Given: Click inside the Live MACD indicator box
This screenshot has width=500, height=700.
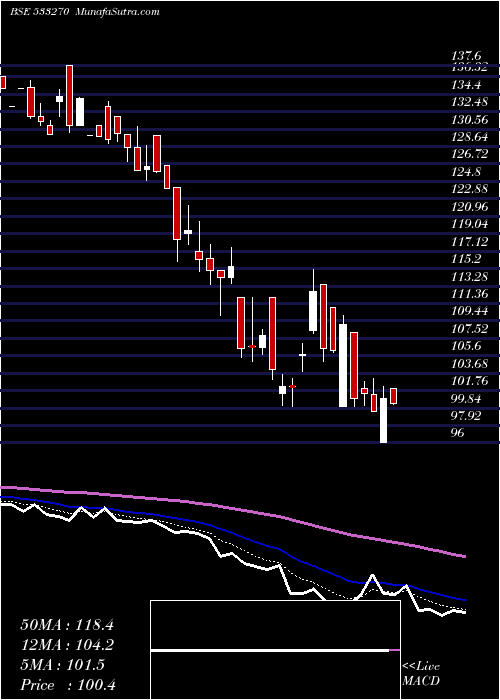Looking at the screenshot, I should (x=275, y=650).
